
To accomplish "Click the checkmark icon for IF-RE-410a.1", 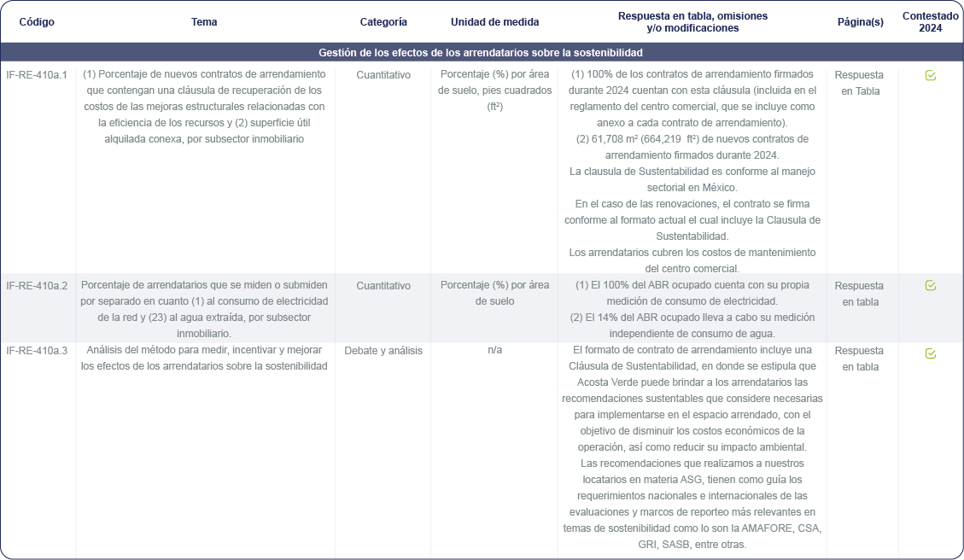I will click(931, 76).
